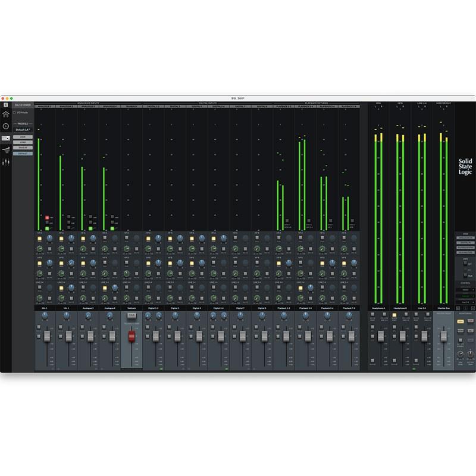Click the Monitor Bus channel name label
The width and height of the screenshot is (476, 476).
[443, 309]
